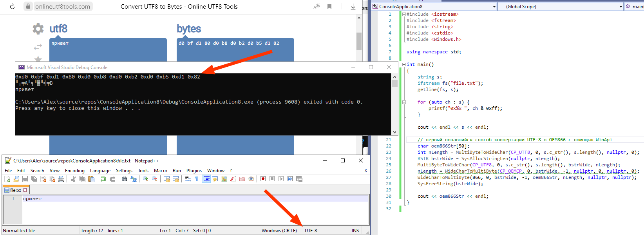This screenshot has width=644, height=235.
Task: Click Windows (CR LF) in the Notepad++ status bar
Action: pos(279,231)
